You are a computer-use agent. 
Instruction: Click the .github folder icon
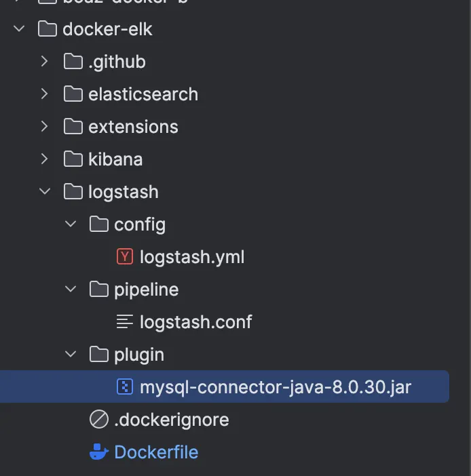(73, 62)
